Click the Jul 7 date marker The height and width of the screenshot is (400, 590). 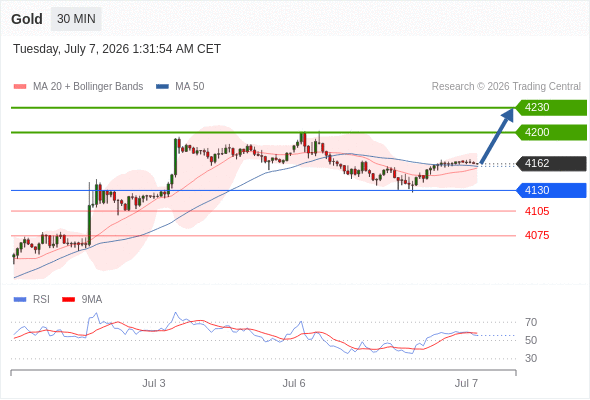coord(466,383)
